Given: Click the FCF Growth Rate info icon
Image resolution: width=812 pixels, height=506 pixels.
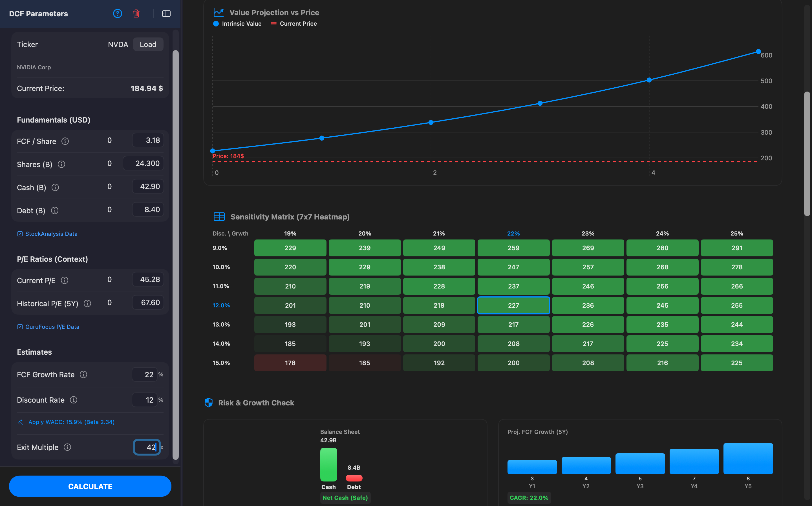Looking at the screenshot, I should point(83,374).
